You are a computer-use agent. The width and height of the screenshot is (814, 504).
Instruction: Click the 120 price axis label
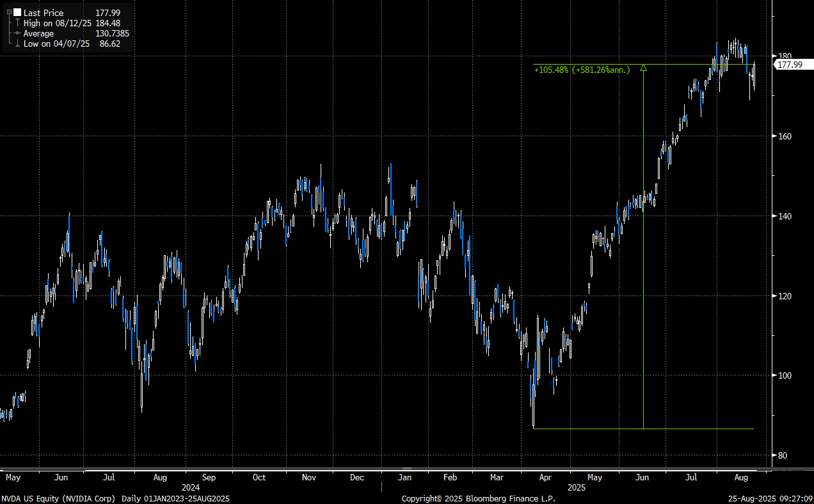[x=785, y=296]
